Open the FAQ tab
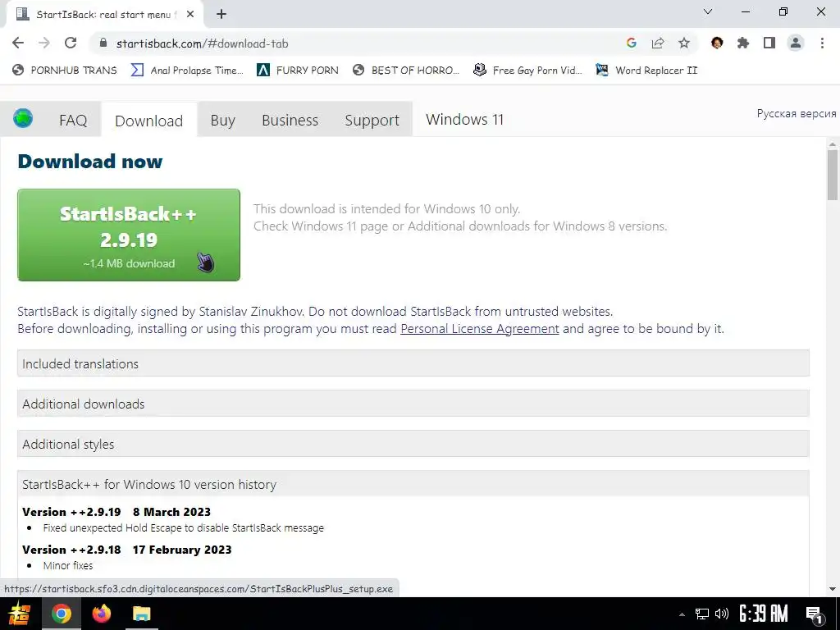This screenshot has height=630, width=840. (73, 120)
